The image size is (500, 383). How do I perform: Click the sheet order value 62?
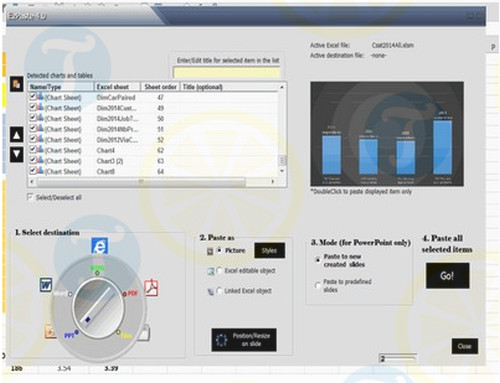160,150
